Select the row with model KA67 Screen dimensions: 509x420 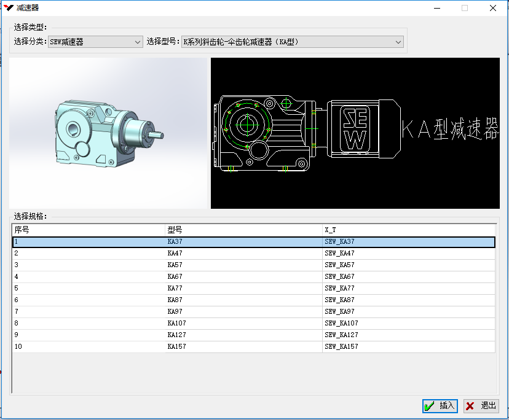click(175, 277)
